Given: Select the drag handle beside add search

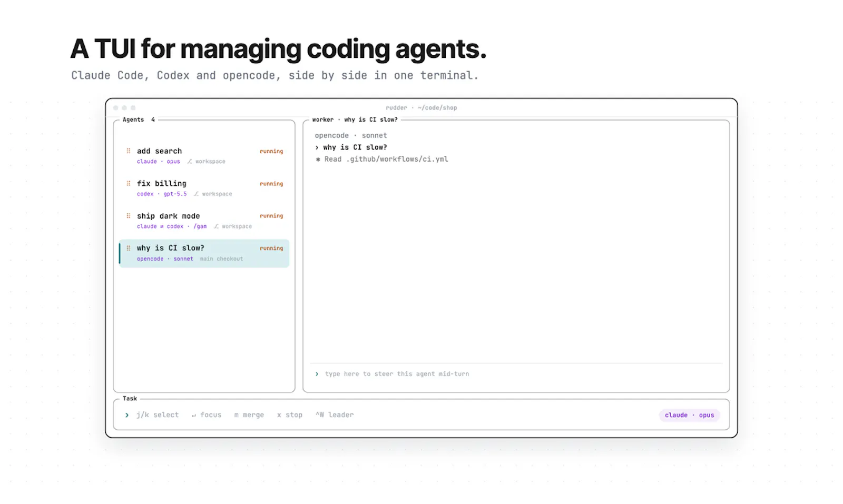Looking at the screenshot, I should click(x=129, y=151).
